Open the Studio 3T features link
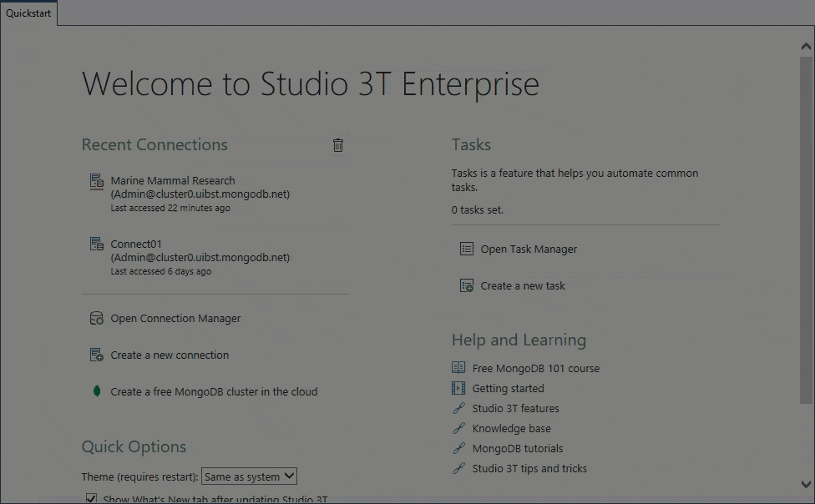The height and width of the screenshot is (504, 815). 515,409
